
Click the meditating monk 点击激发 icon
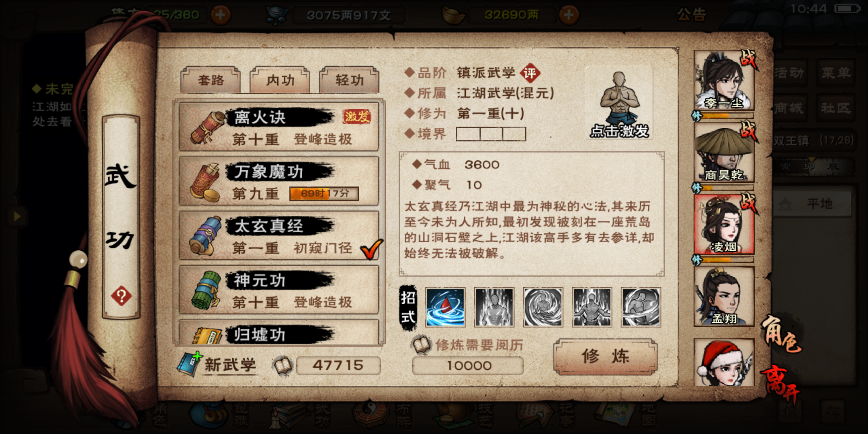pos(619,103)
